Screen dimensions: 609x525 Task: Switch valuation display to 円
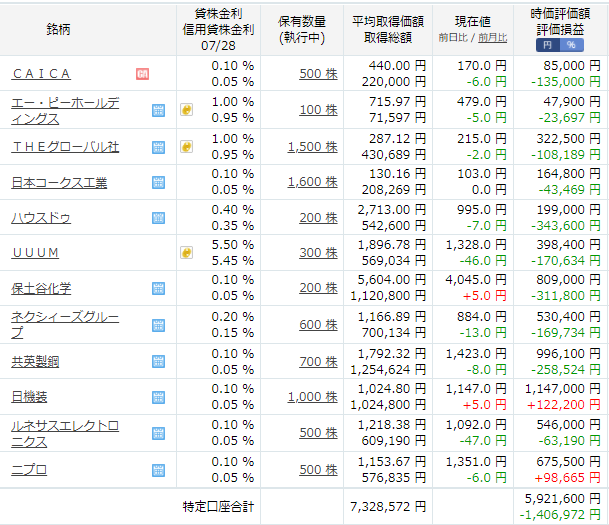[x=548, y=45]
